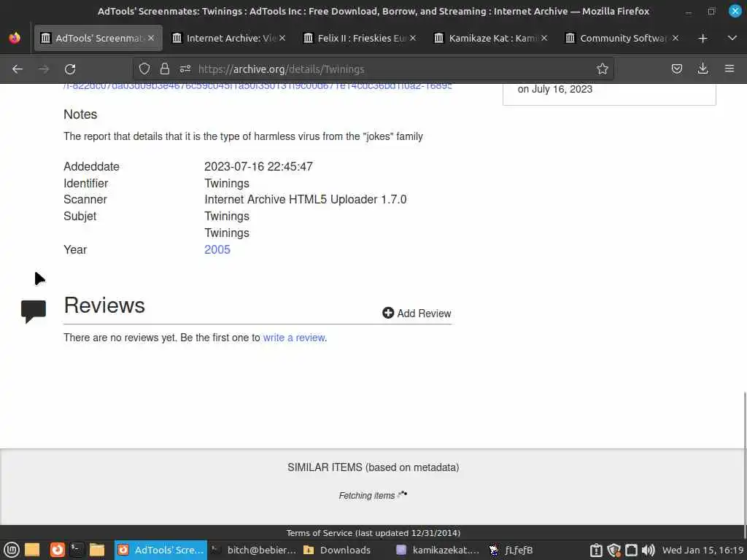Open the long hash link at top
Screen dimensions: 747x560
[x=258, y=86]
